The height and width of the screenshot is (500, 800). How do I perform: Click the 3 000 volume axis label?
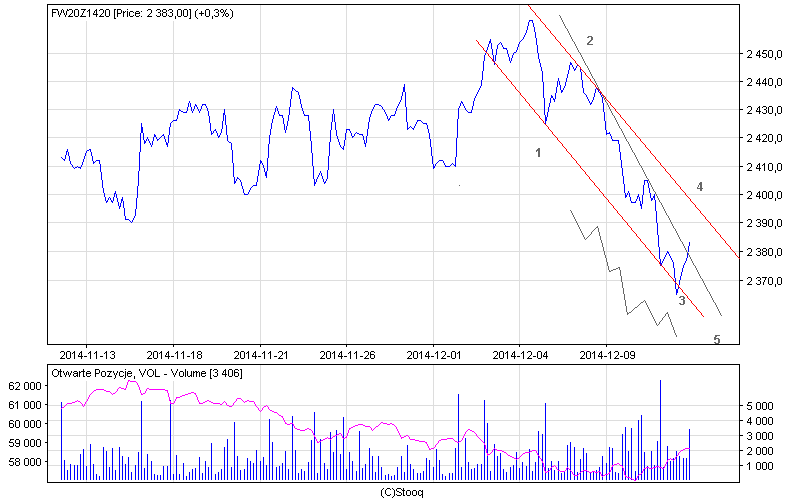(760, 436)
